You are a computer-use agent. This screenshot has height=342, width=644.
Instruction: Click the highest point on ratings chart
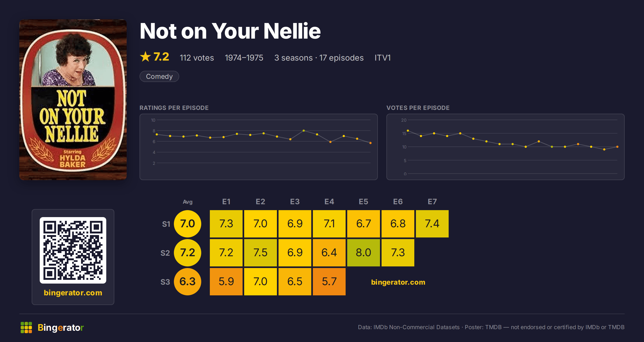[x=304, y=131]
